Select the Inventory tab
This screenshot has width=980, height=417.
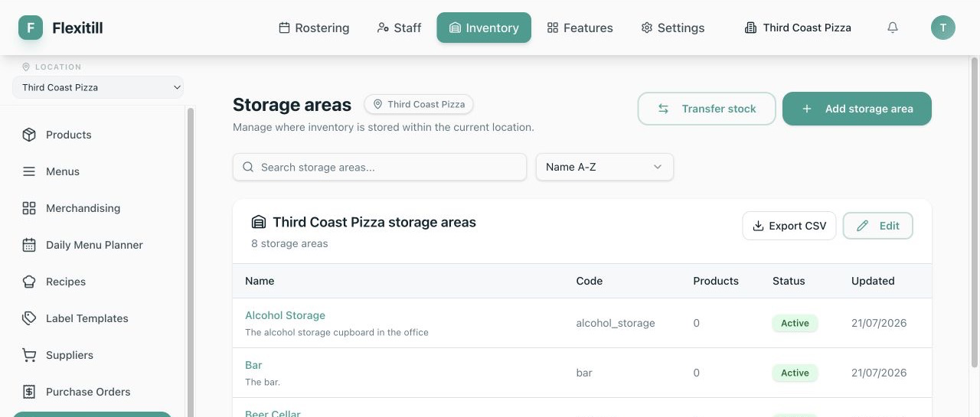pos(484,28)
